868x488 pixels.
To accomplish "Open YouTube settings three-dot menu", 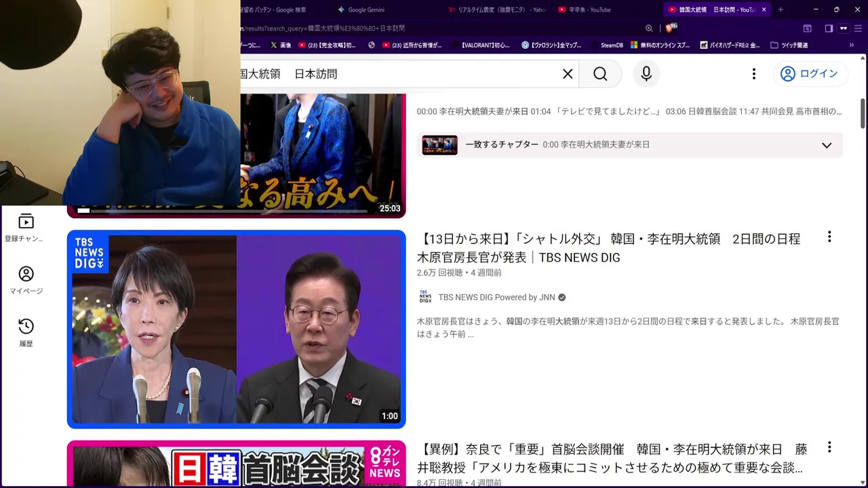I will pos(753,74).
